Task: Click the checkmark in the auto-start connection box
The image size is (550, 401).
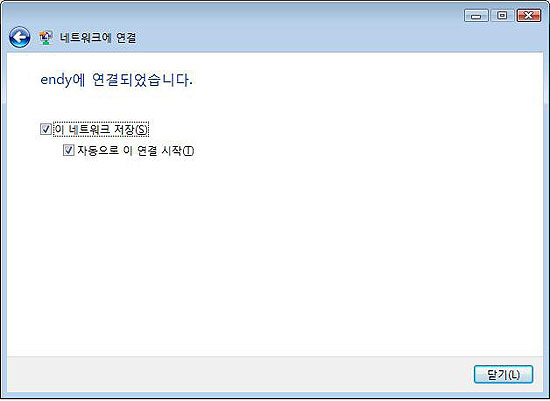Action: (68, 150)
